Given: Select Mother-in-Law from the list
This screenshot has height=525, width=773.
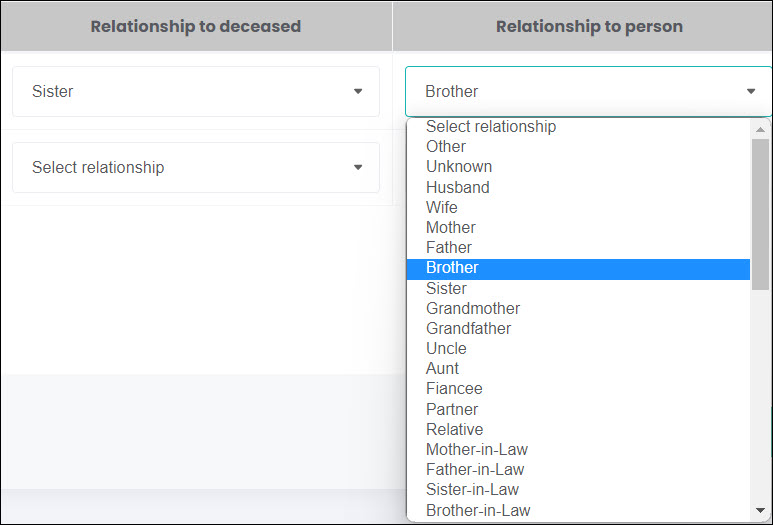Looking at the screenshot, I should pyautogui.click(x=578, y=450).
